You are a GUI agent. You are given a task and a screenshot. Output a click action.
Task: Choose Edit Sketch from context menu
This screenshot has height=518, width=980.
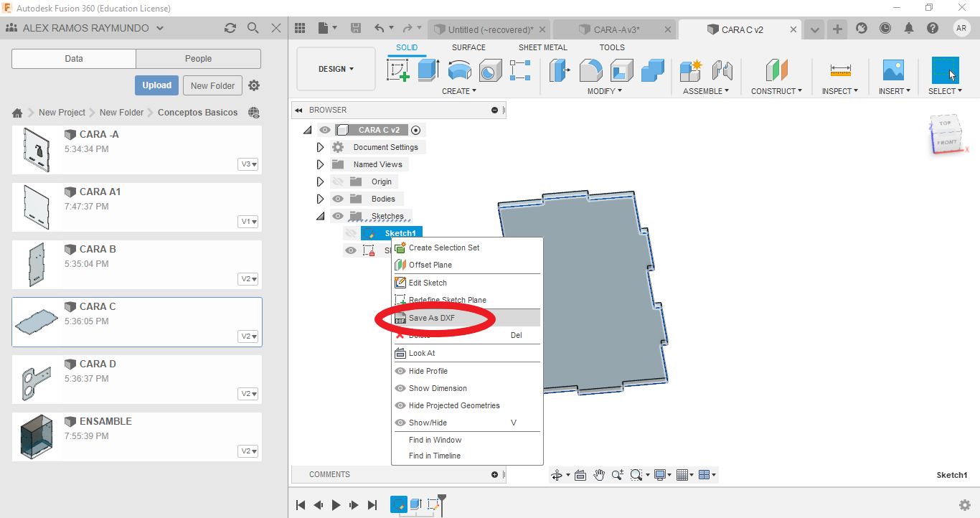(466, 283)
